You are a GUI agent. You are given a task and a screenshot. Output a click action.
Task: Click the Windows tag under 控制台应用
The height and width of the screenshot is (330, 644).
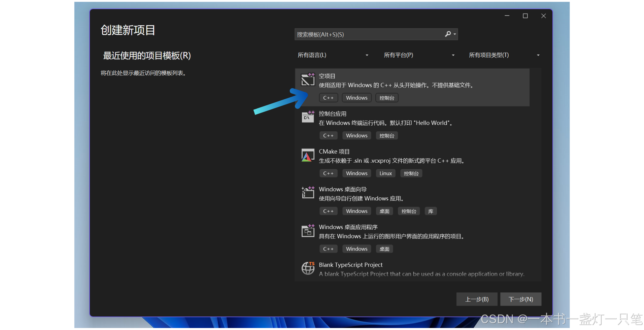[357, 135]
